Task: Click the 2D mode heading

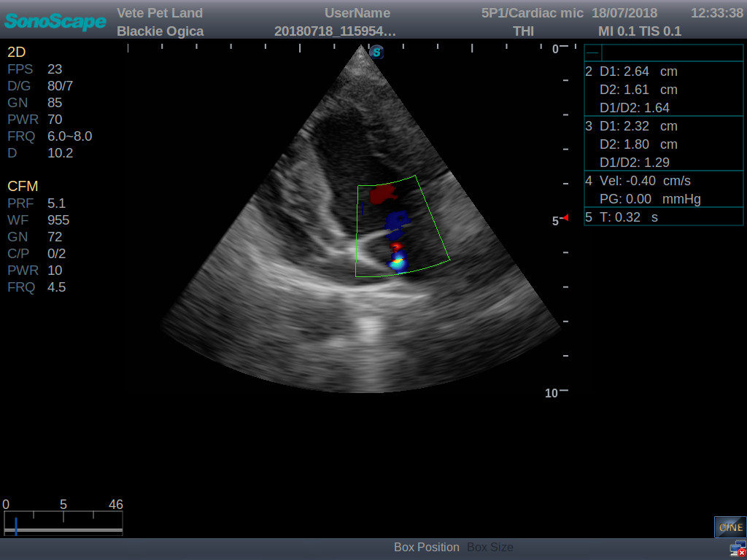Action: pyautogui.click(x=16, y=52)
